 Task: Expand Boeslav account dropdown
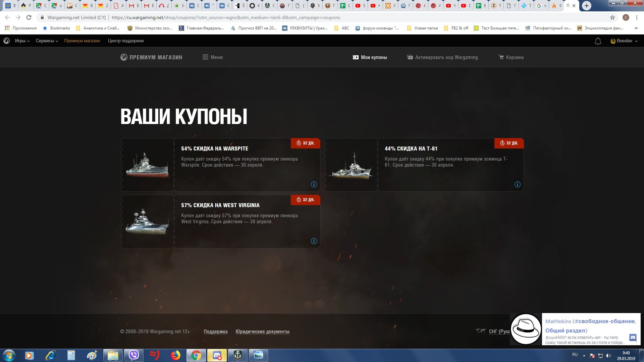tap(624, 41)
